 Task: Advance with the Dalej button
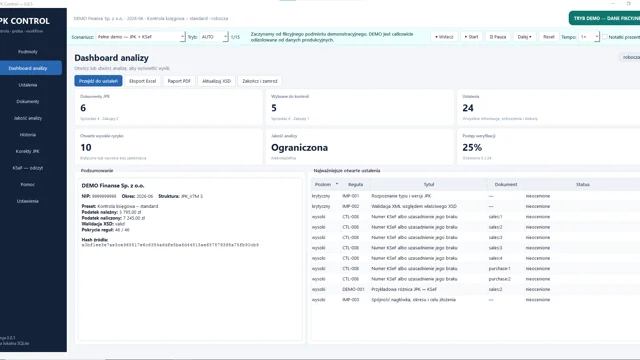click(x=524, y=37)
